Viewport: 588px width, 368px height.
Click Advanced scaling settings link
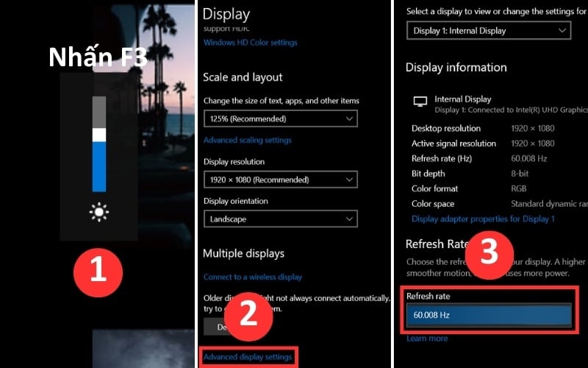pyautogui.click(x=247, y=140)
